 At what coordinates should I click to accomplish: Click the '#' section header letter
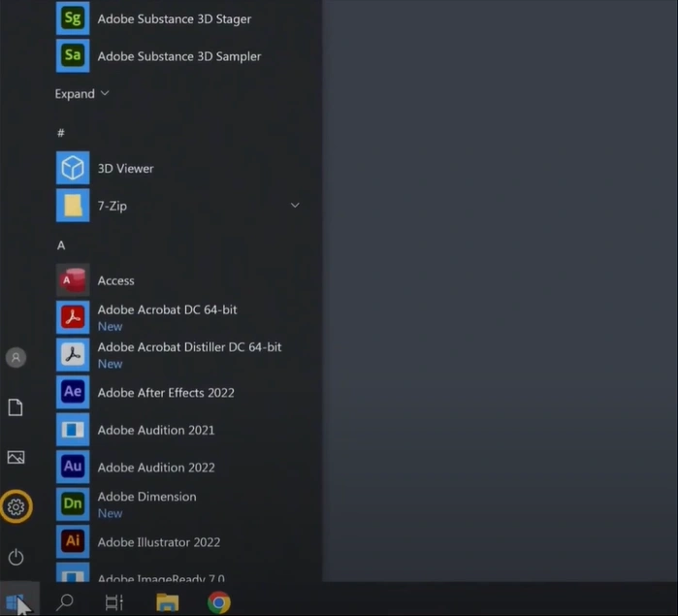(x=61, y=133)
